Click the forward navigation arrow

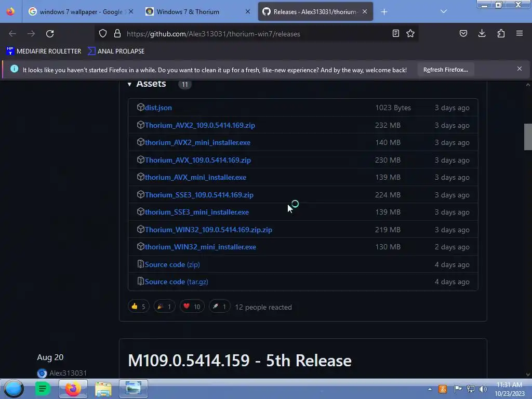(31, 34)
